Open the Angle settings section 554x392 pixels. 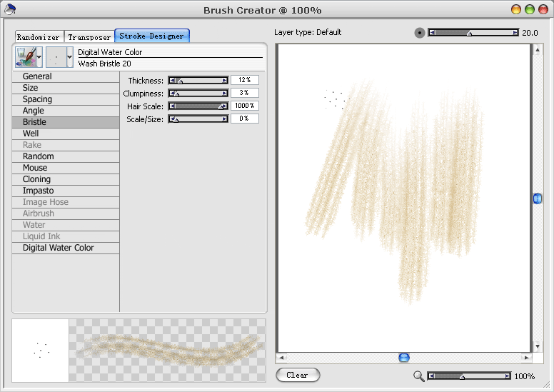click(66, 111)
